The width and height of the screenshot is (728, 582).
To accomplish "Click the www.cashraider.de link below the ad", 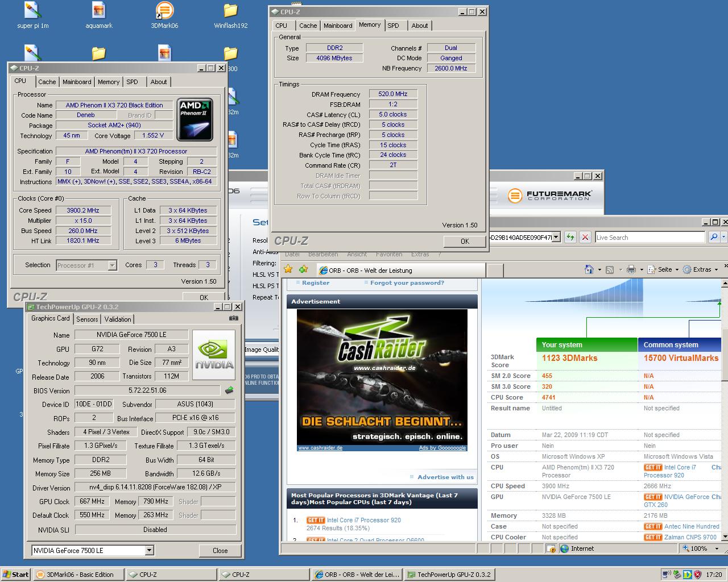I will (x=320, y=448).
